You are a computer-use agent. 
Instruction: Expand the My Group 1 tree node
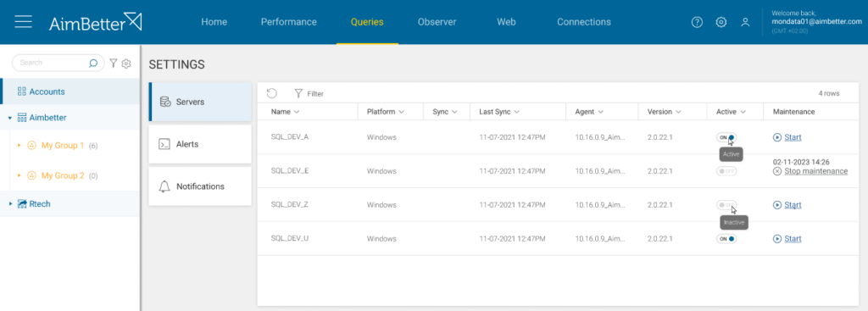(x=19, y=146)
